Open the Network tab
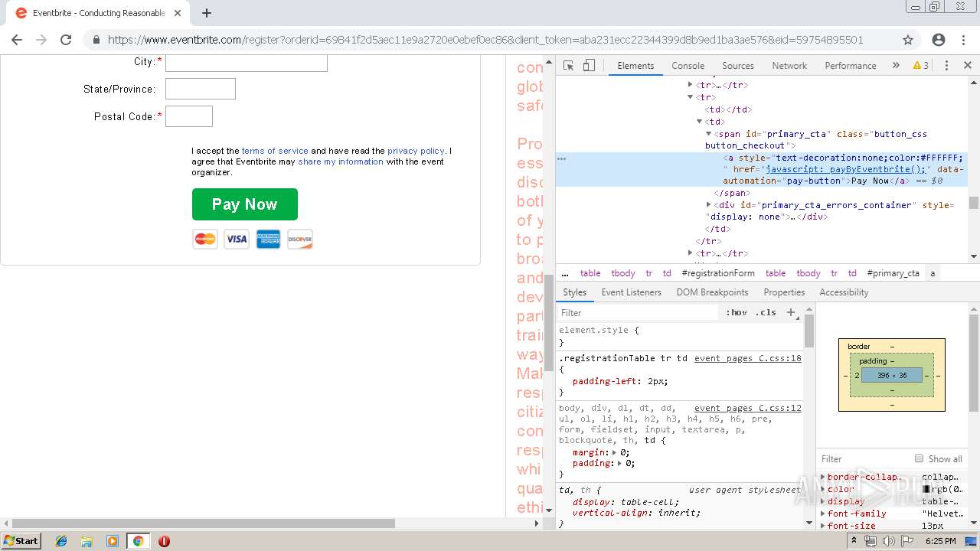The height and width of the screenshot is (551, 980). point(789,66)
